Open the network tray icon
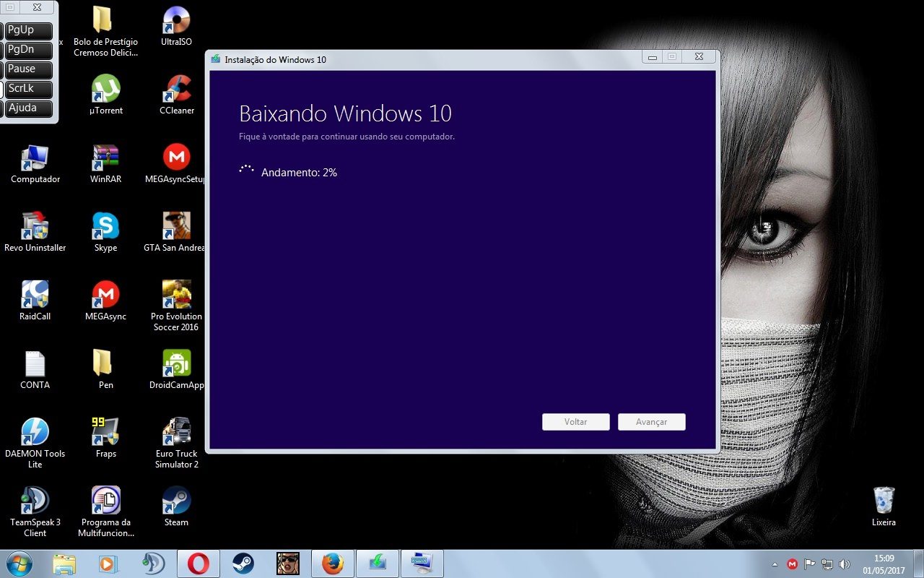The height and width of the screenshot is (578, 924). (827, 564)
